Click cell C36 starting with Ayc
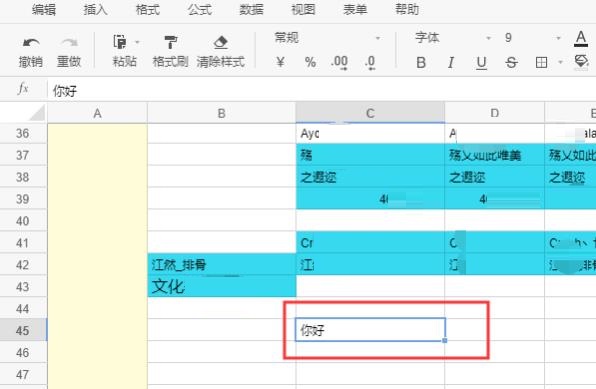Screen dimensions: 596x389 (x=370, y=133)
